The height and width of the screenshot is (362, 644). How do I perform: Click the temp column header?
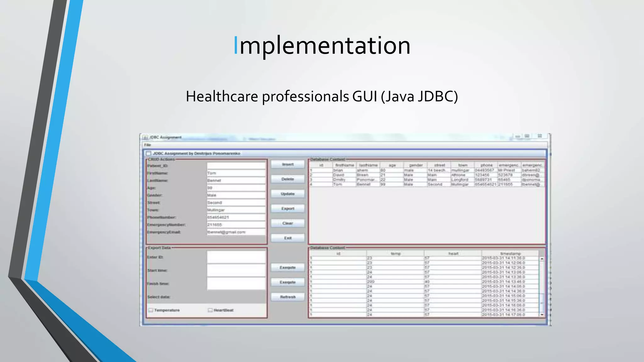point(395,254)
